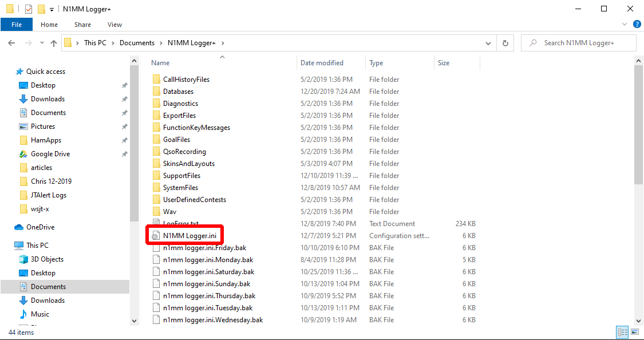Select n1mm logger.ini.Sunday.bak file
Image resolution: width=644 pixels, height=340 pixels.
(207, 284)
